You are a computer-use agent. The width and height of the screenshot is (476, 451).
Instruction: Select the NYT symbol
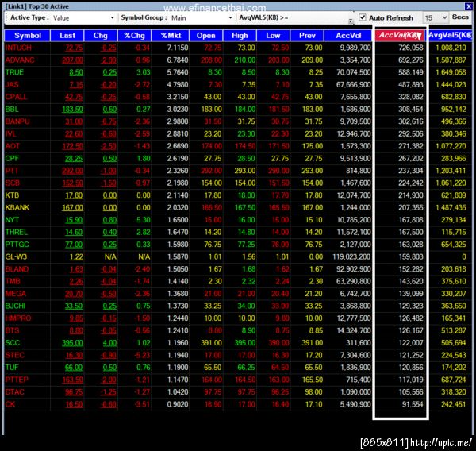point(12,220)
